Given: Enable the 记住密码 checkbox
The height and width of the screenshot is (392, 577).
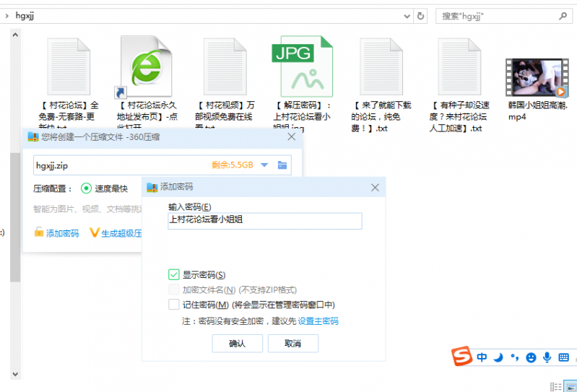Looking at the screenshot, I should pos(174,305).
